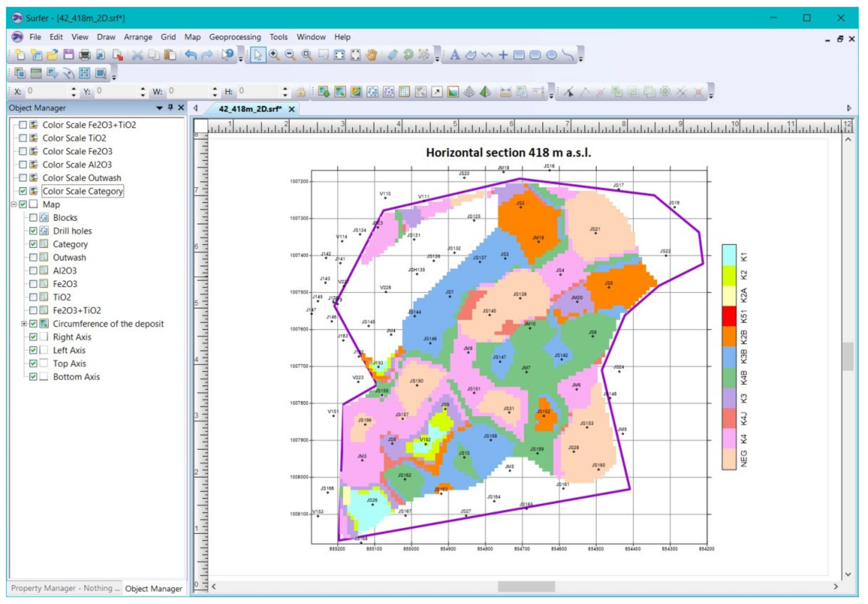
Task: Open the Object Manager panel dropdown arrow
Action: tap(159, 108)
